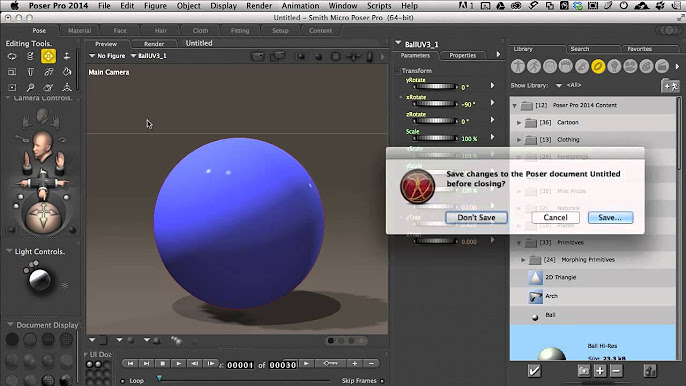Select the Translate In/Out editing tool

66,56
